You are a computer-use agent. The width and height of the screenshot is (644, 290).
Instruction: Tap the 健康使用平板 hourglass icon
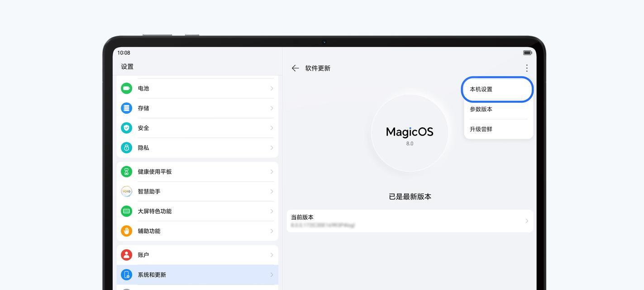[x=126, y=172]
